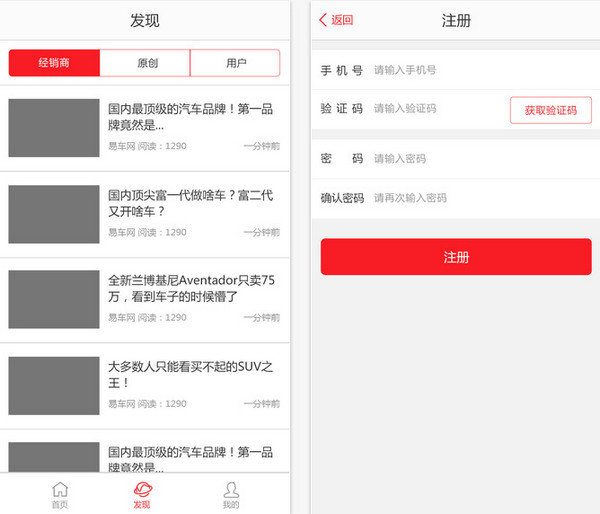Click the red 注册 submit button

click(456, 257)
